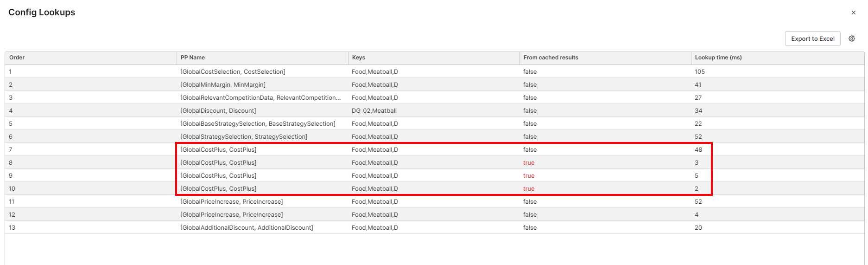
Task: Click the Export to Excel button
Action: [812, 39]
